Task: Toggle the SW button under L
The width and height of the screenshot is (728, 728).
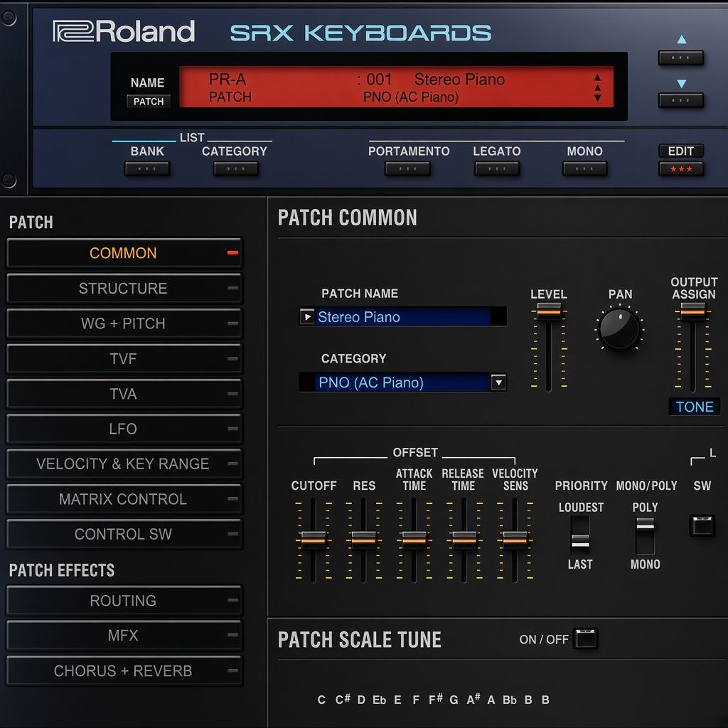Action: (702, 525)
